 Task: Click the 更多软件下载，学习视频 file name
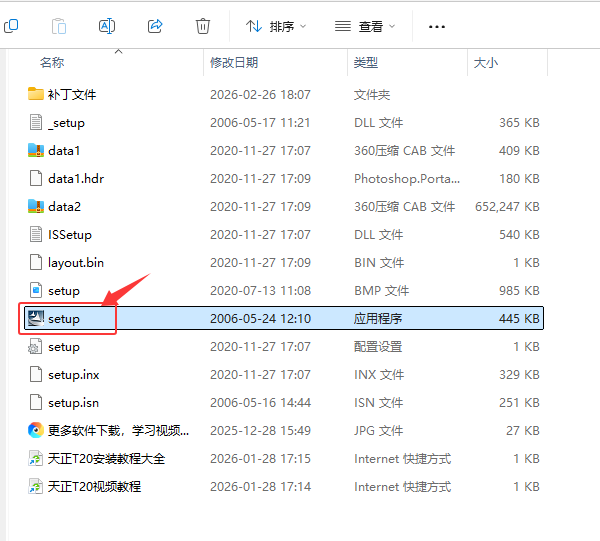point(118,430)
